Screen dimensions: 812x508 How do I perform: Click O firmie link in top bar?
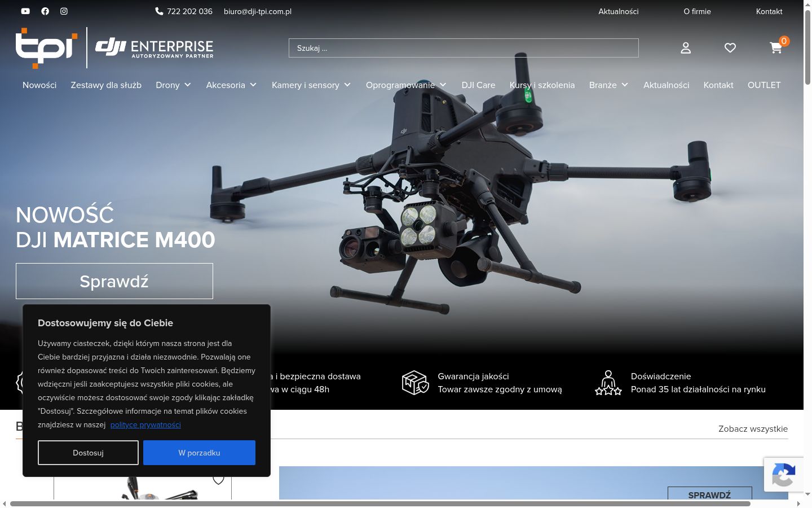(697, 11)
